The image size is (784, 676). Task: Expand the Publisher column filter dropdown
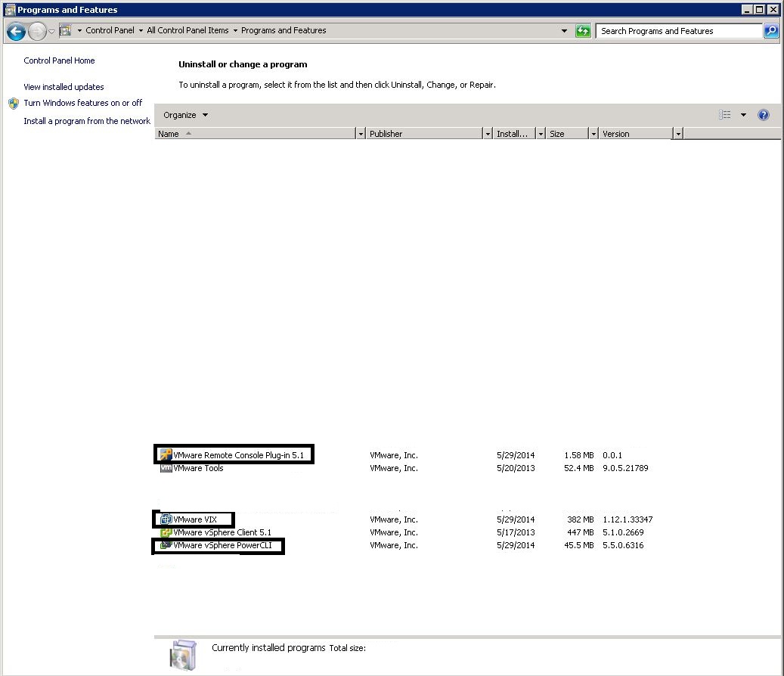point(487,134)
